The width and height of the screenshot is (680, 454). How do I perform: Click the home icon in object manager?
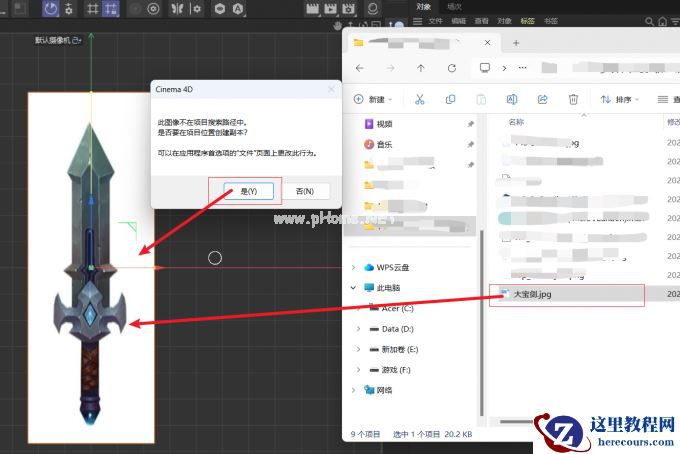(x=662, y=21)
